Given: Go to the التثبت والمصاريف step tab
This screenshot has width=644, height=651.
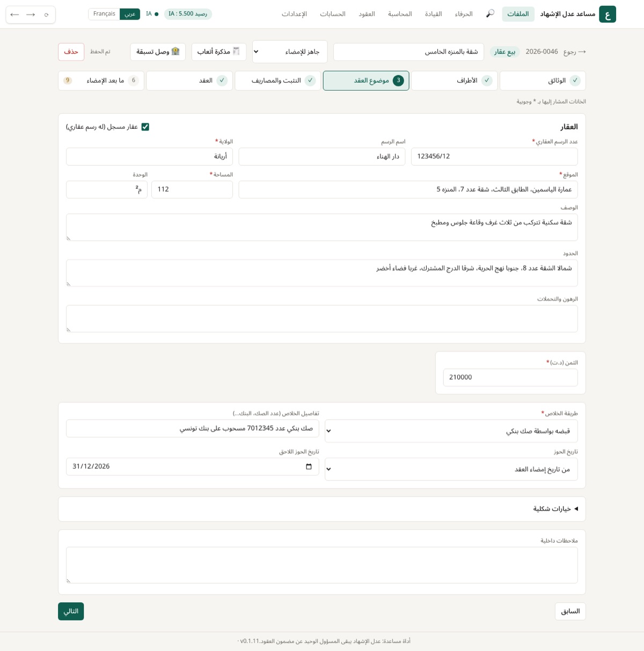Looking at the screenshot, I should tap(277, 81).
